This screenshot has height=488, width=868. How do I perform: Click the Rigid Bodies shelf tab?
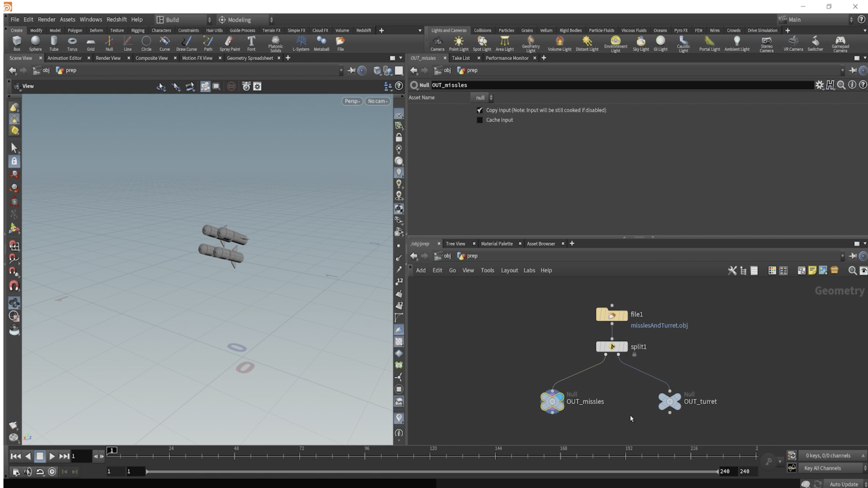(x=571, y=30)
